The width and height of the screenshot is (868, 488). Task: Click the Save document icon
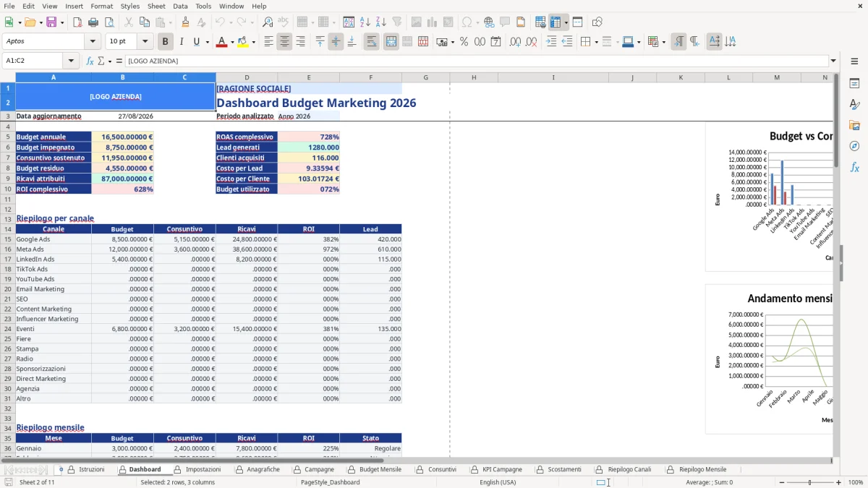pos(51,22)
